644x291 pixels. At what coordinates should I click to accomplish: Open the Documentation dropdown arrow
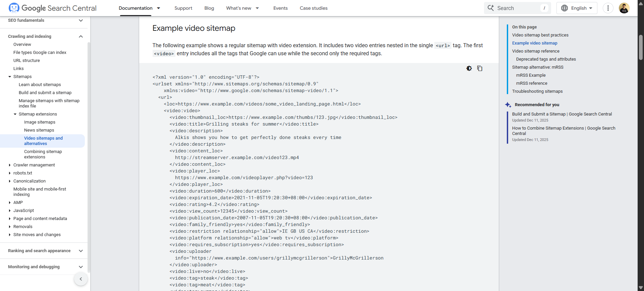tap(159, 8)
